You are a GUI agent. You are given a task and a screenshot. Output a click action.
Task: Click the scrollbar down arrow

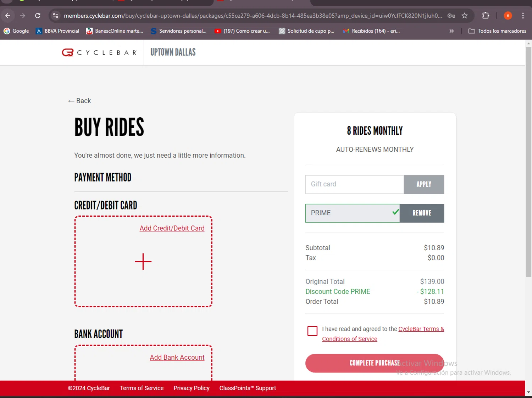tap(528, 392)
